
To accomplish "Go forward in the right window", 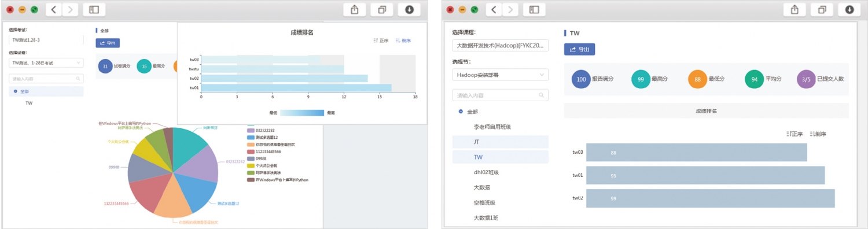I will tap(510, 9).
